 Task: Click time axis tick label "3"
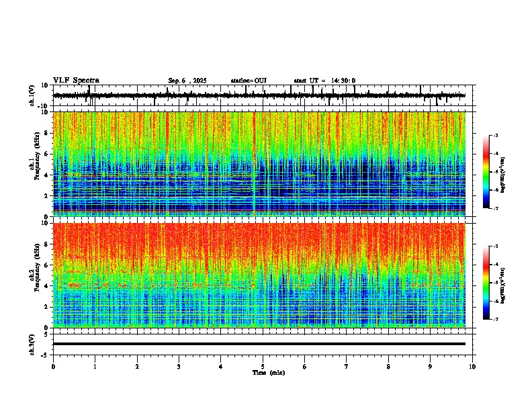[179, 367]
